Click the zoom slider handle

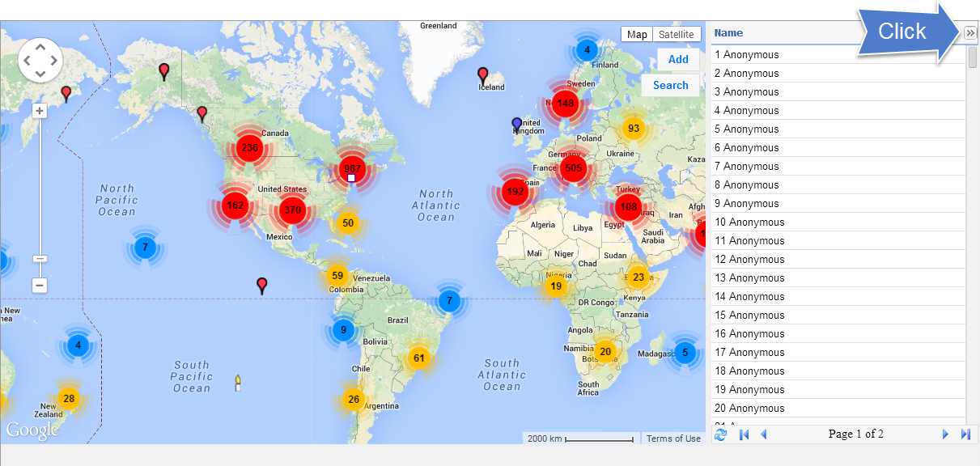point(40,259)
